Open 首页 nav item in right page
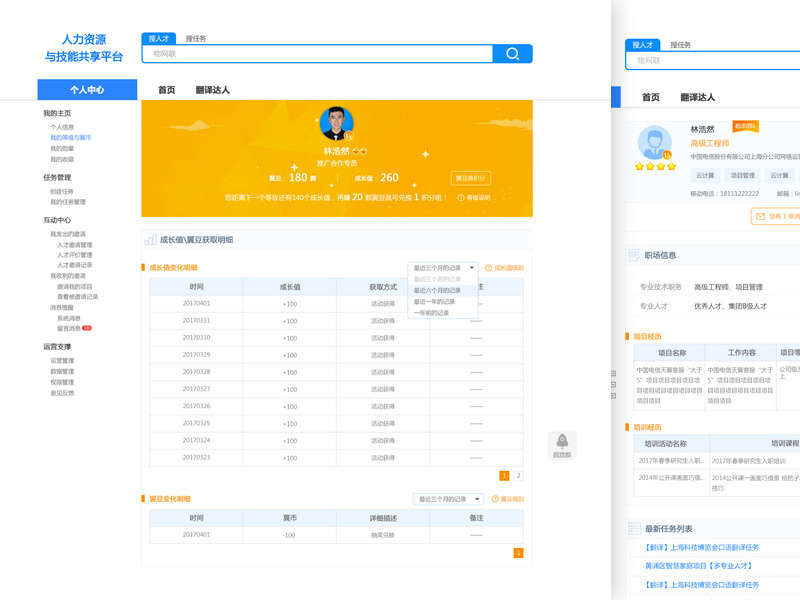The width and height of the screenshot is (800, 600). pyautogui.click(x=651, y=97)
